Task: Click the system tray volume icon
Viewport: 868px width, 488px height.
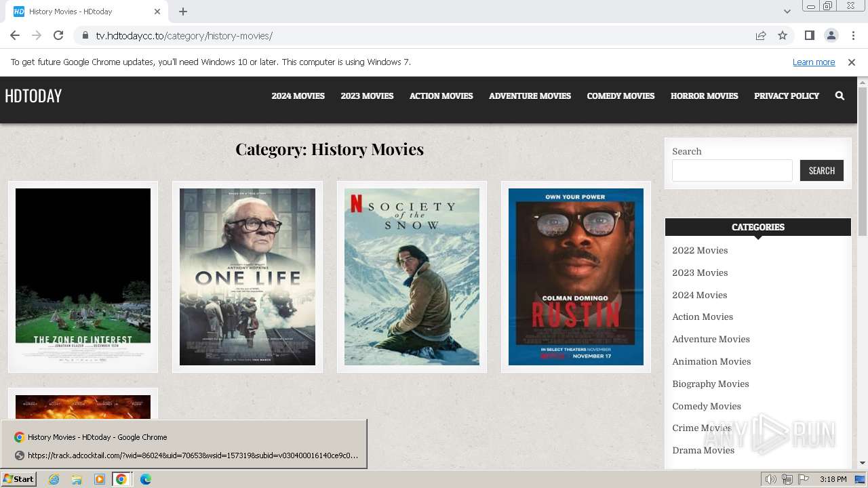Action: (771, 479)
